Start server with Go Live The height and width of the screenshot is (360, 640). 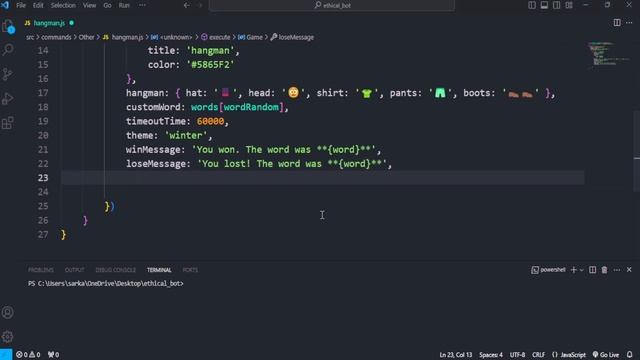click(x=606, y=355)
